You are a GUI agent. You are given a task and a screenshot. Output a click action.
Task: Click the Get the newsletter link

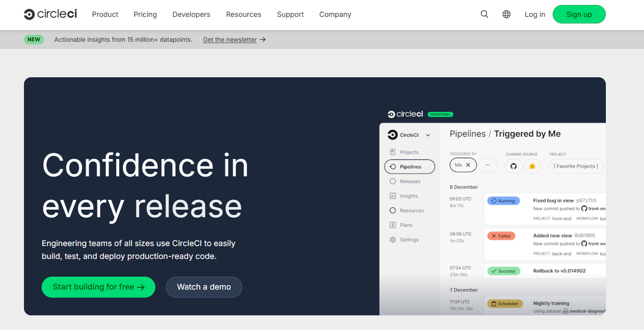point(230,40)
